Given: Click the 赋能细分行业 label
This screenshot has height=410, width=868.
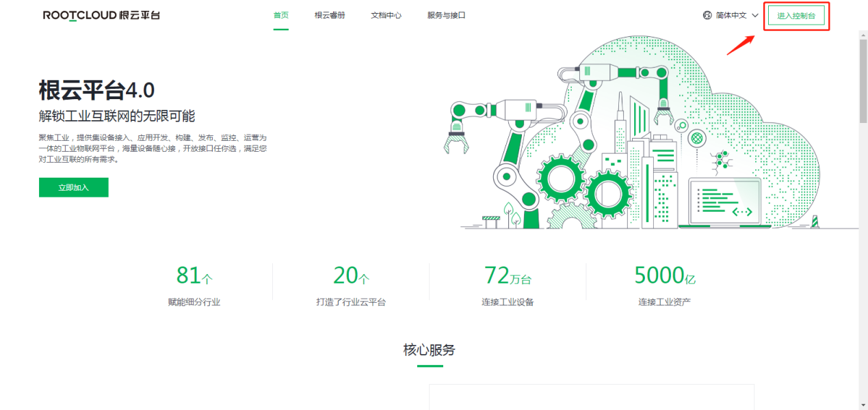Looking at the screenshot, I should pos(194,302).
